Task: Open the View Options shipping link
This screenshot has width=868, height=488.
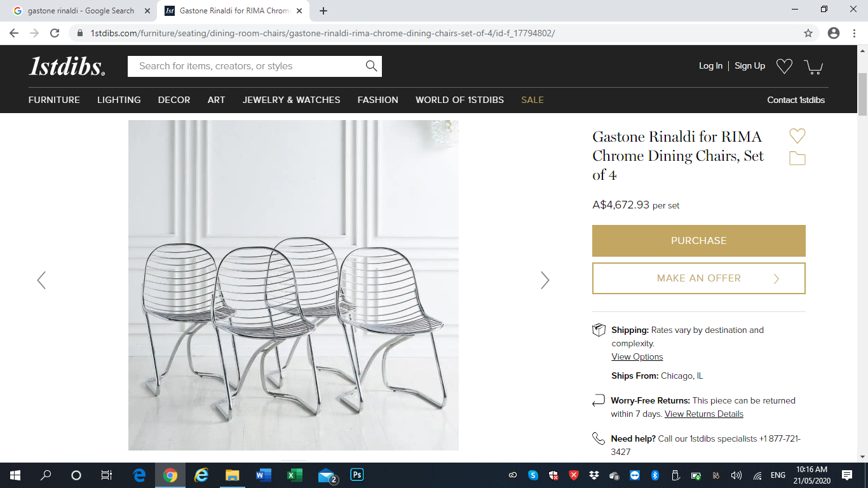Action: coord(637,356)
